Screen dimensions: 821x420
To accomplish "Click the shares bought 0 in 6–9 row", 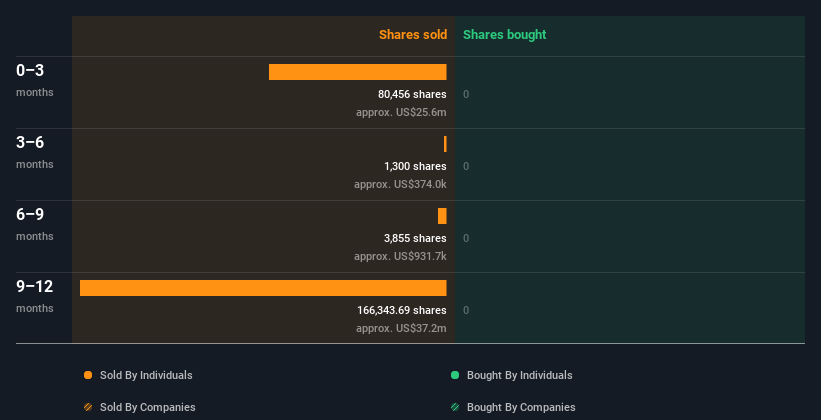I will tap(466, 238).
